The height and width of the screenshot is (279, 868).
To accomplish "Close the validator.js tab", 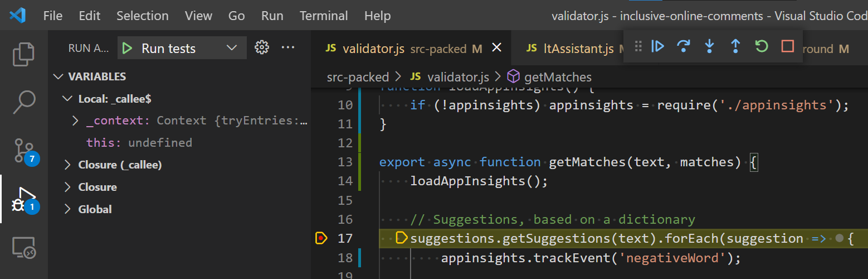I will 497,48.
